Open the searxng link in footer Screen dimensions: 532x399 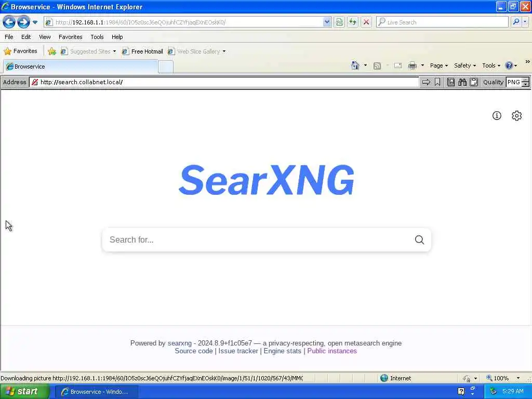[x=179, y=343]
